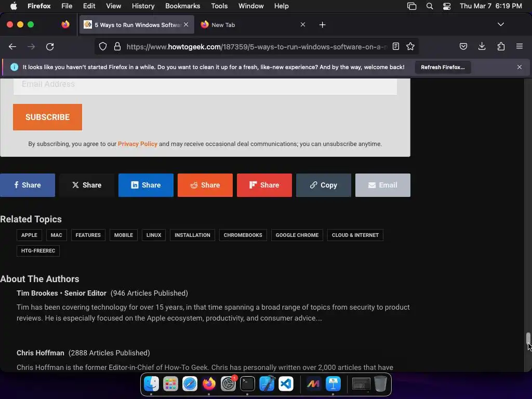
Task: Open the History menu
Action: [x=143, y=6]
